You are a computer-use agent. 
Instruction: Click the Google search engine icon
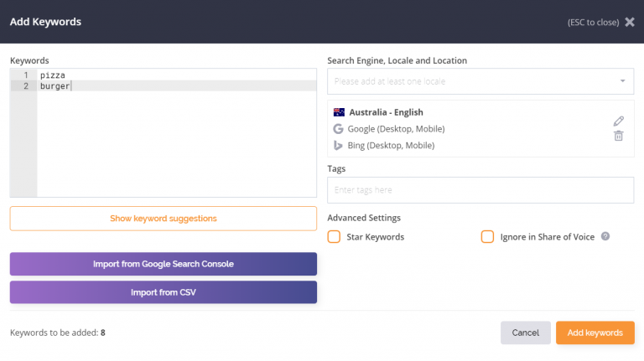click(x=338, y=129)
